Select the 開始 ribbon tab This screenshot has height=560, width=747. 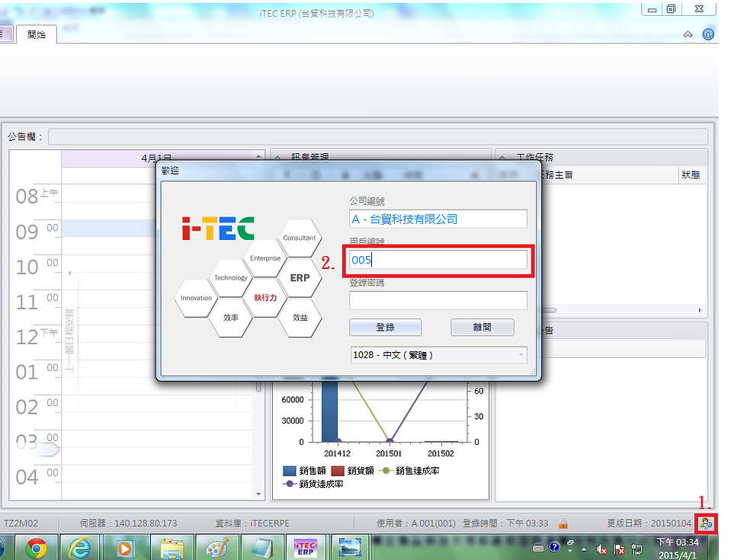pos(37,34)
